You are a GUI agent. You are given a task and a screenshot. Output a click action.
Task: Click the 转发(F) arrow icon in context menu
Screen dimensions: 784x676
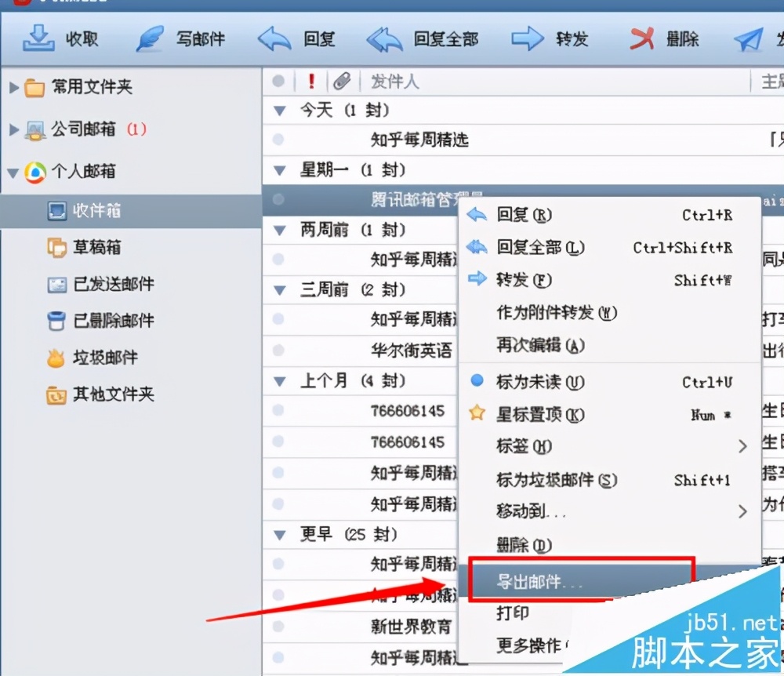tap(477, 278)
